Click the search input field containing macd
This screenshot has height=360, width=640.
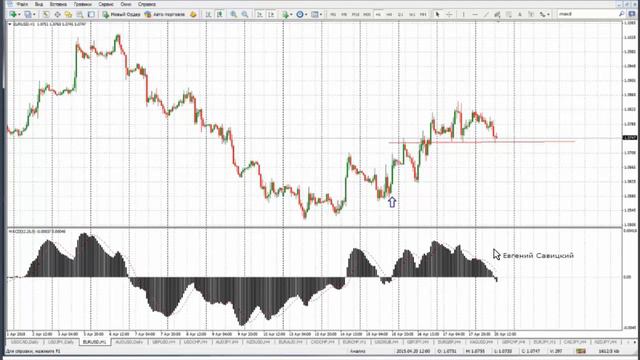click(588, 14)
